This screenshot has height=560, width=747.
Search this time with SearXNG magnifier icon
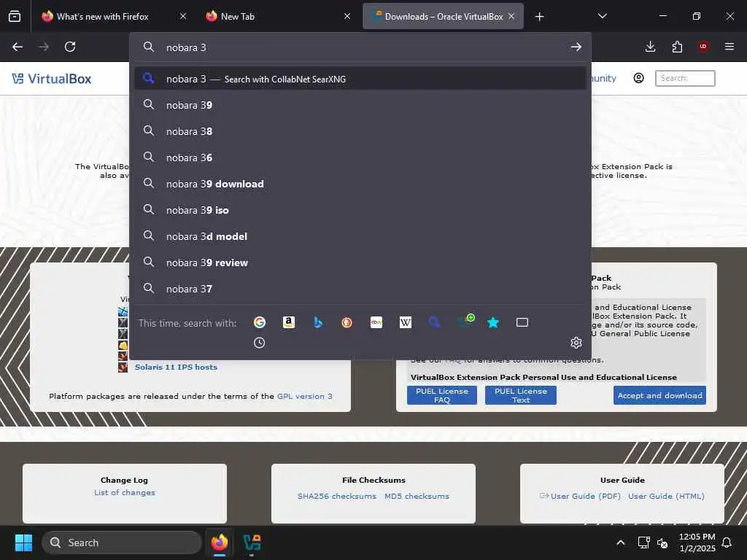[x=435, y=322]
